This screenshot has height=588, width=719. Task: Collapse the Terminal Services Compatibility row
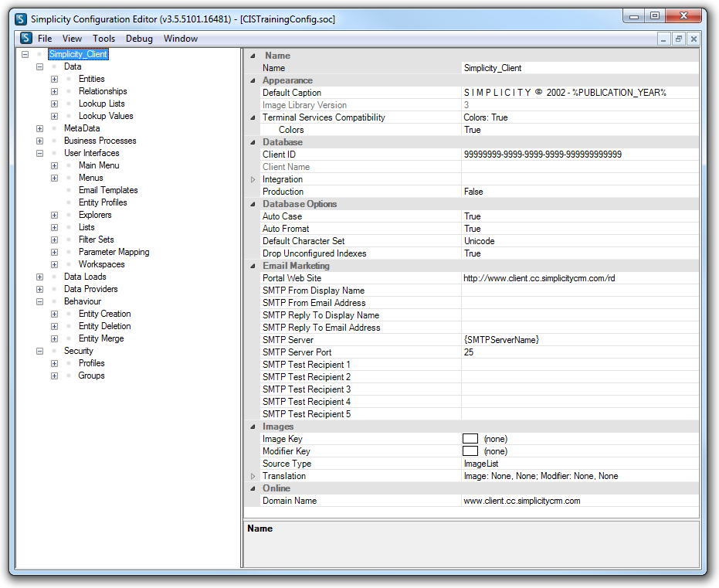(x=253, y=118)
